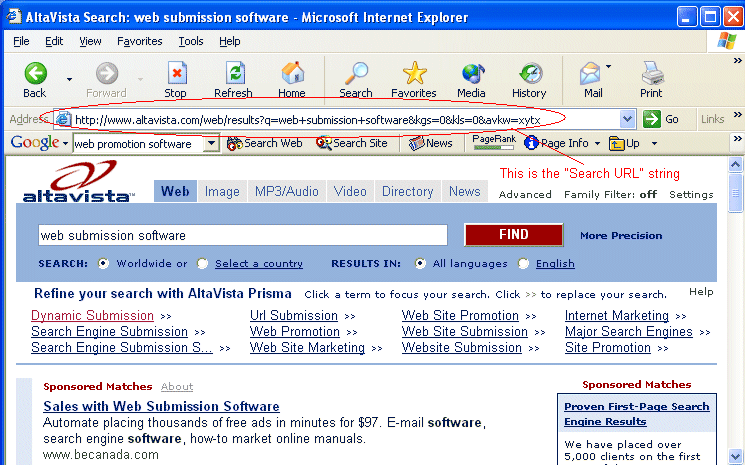Reload the page with Refresh icon
The image size is (745, 465).
point(235,74)
